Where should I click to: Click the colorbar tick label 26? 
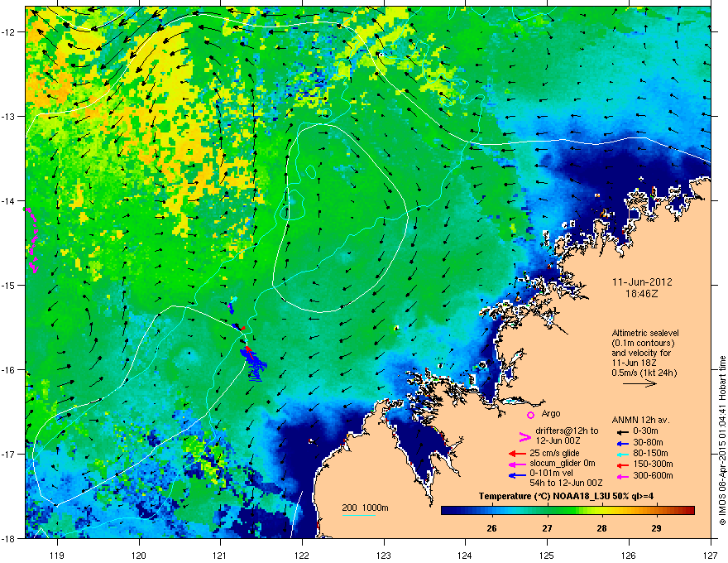[x=491, y=528]
